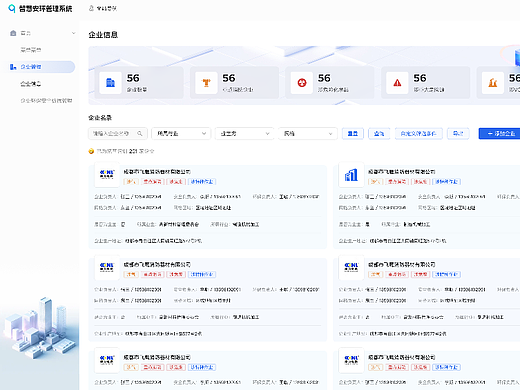The width and height of the screenshot is (520, 390).
Task: Click the orange tag on the blue-building-logo card
Action: (376, 182)
